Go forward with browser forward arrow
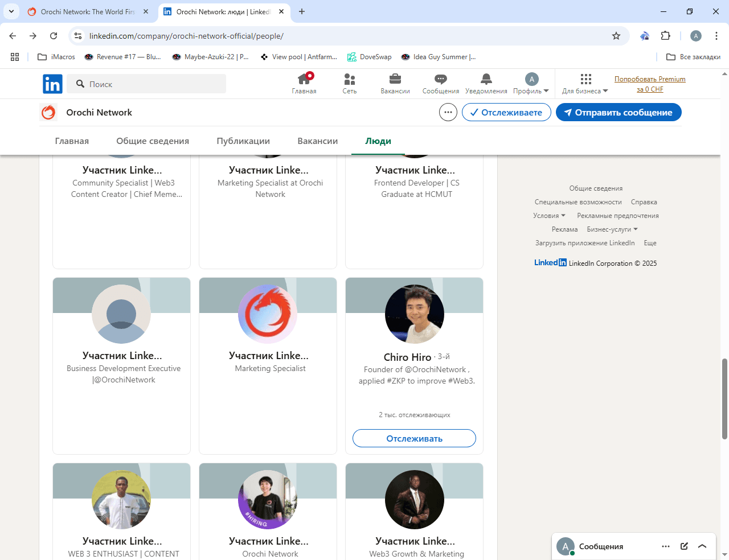 (33, 36)
